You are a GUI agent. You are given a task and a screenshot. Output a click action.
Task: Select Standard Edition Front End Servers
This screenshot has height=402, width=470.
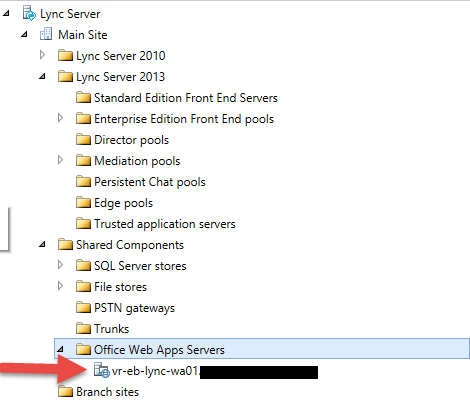click(x=186, y=98)
